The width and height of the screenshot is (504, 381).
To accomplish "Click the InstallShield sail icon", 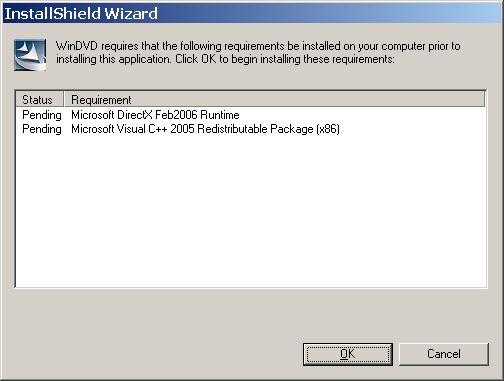I will tap(30, 55).
